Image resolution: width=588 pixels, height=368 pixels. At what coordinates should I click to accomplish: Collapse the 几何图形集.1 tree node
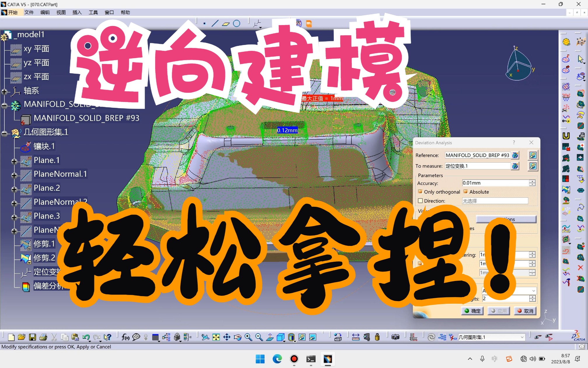(4, 133)
